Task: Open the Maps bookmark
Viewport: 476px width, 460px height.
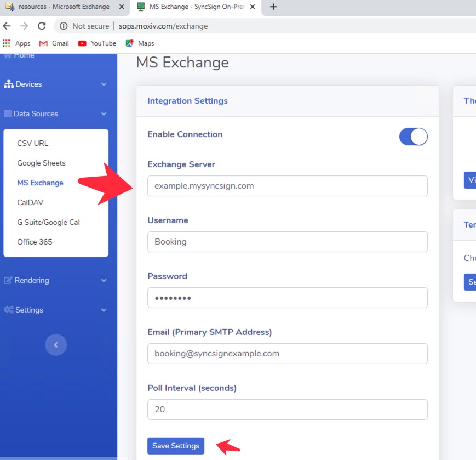Action: (140, 43)
